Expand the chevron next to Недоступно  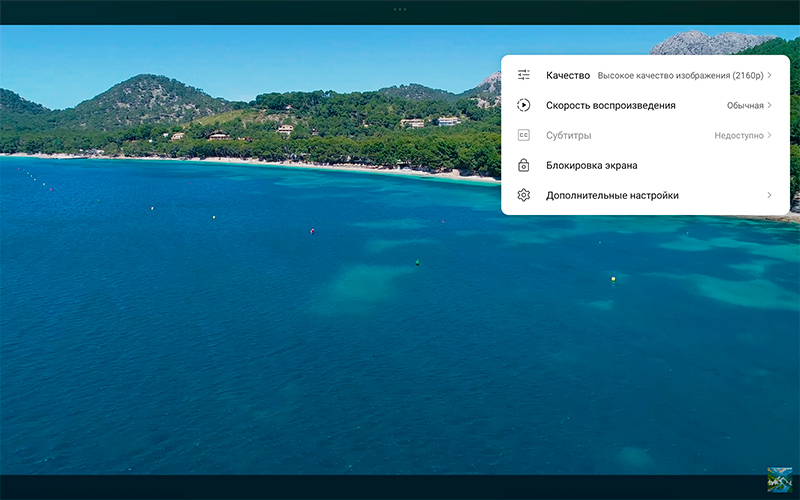pyautogui.click(x=769, y=135)
